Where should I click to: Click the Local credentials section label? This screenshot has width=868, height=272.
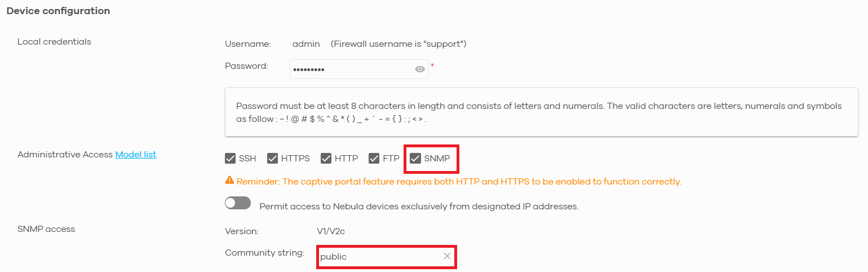pyautogui.click(x=54, y=41)
